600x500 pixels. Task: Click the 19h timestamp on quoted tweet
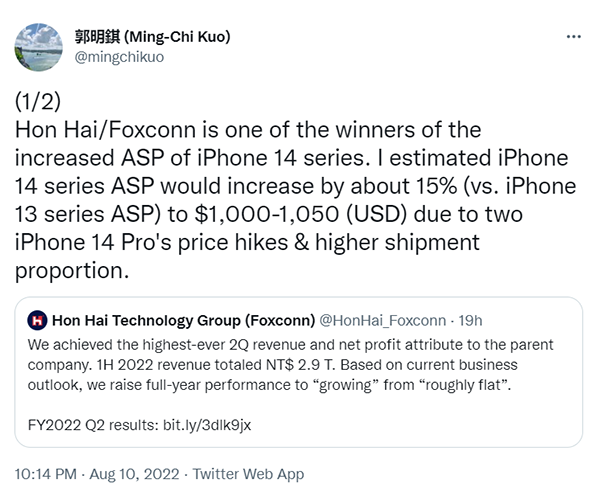pyautogui.click(x=471, y=320)
